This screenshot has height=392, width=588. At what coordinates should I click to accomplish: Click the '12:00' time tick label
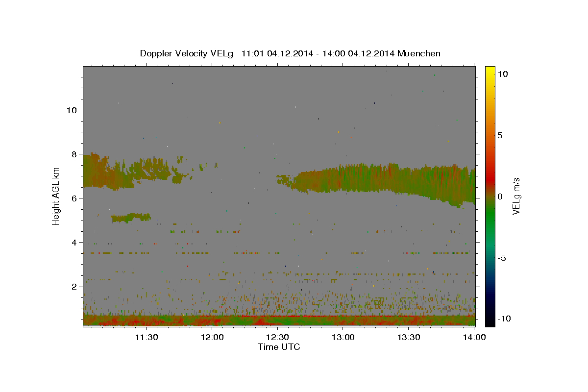212,337
